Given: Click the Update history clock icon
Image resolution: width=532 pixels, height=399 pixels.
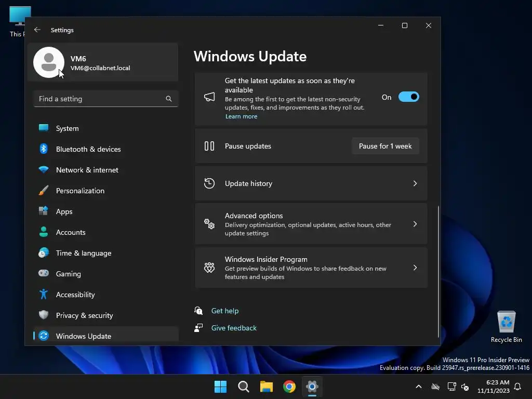Looking at the screenshot, I should pos(209,183).
